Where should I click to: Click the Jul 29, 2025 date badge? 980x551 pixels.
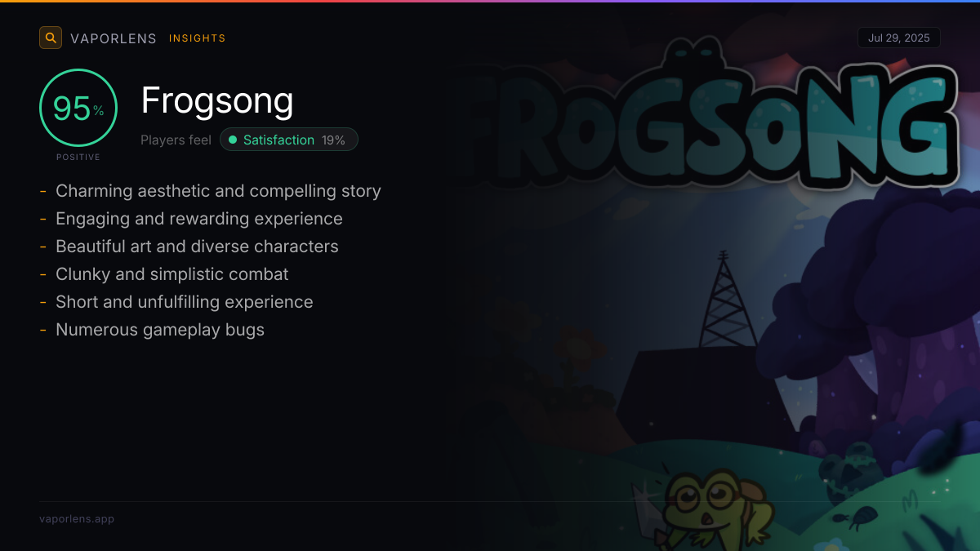click(x=899, y=38)
